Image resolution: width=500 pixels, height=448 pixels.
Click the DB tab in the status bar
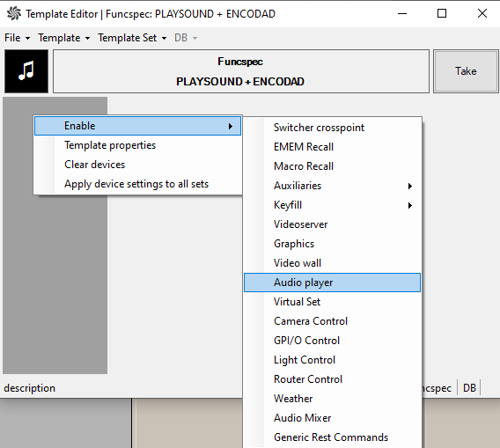[469, 388]
